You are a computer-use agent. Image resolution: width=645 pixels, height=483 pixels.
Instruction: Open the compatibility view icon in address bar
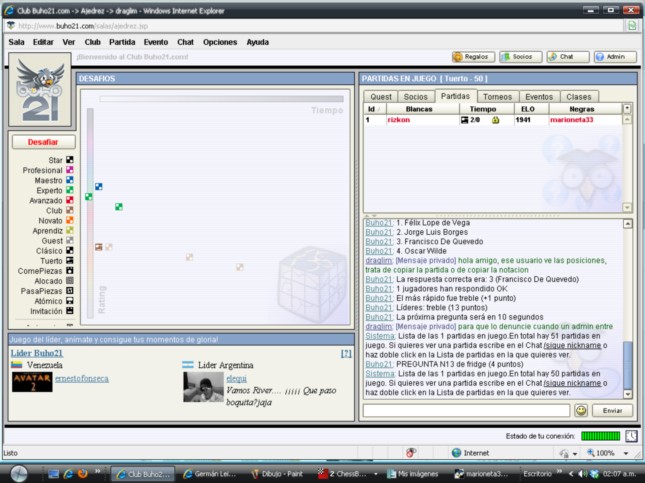(631, 26)
